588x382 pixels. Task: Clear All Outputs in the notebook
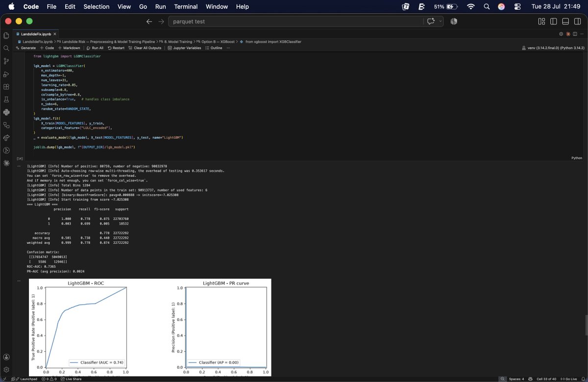point(146,48)
